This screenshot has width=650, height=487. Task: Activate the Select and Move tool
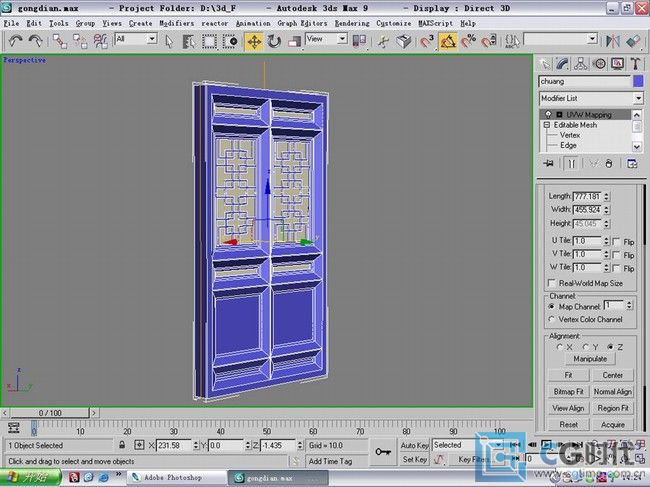(x=254, y=41)
